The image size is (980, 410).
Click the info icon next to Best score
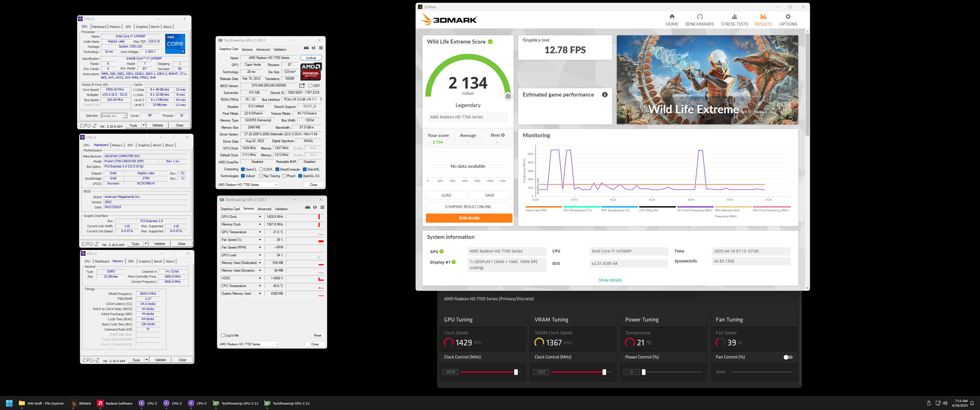[x=503, y=135]
